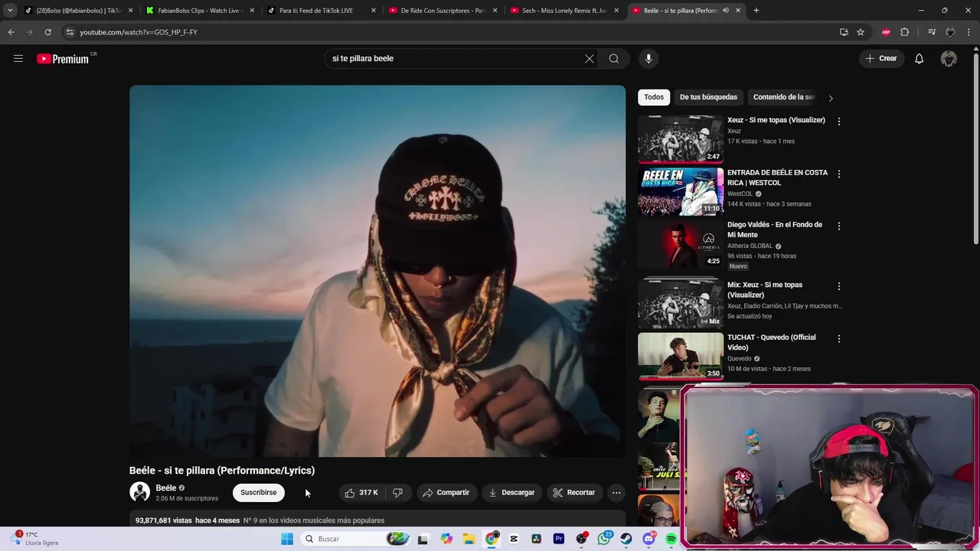Viewport: 980px width, 551px height.
Task: Click the video player to pause
Action: (377, 271)
